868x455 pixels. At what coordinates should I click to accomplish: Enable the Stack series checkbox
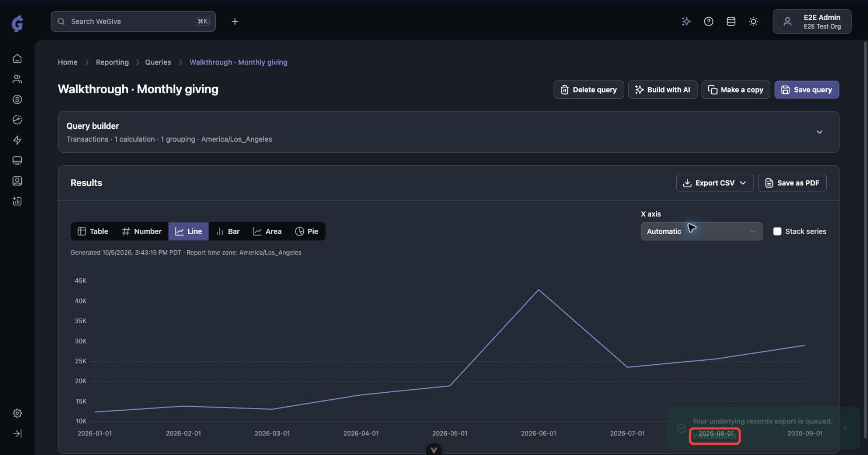[x=777, y=231]
